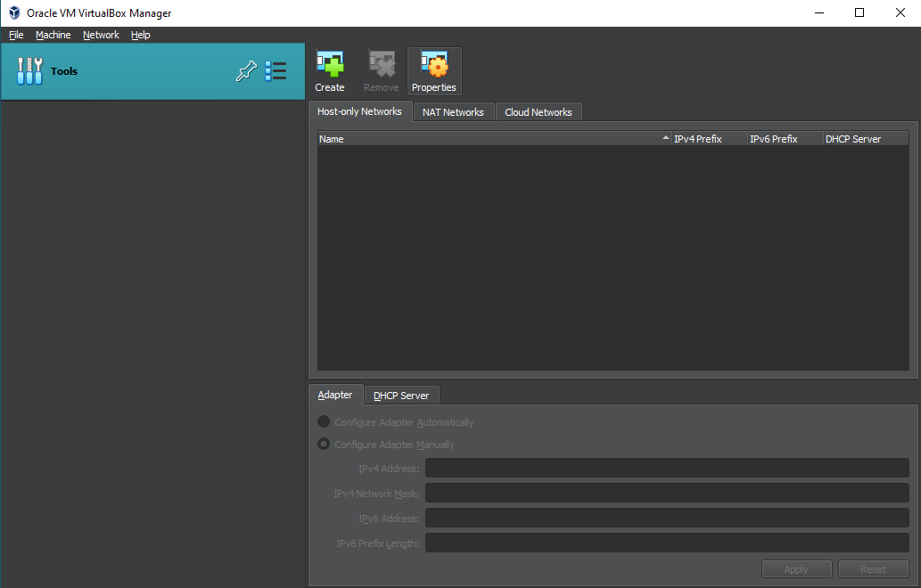Switch to the Cloud Networks tab

[x=539, y=112]
